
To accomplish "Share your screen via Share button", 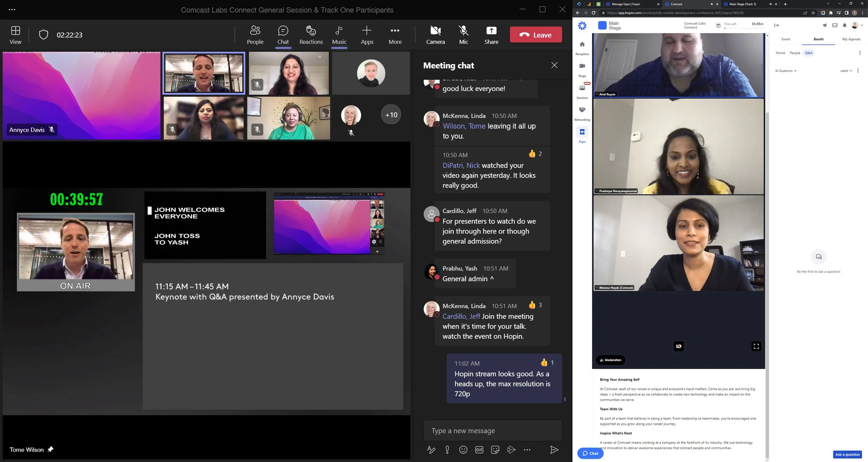I will [491, 35].
